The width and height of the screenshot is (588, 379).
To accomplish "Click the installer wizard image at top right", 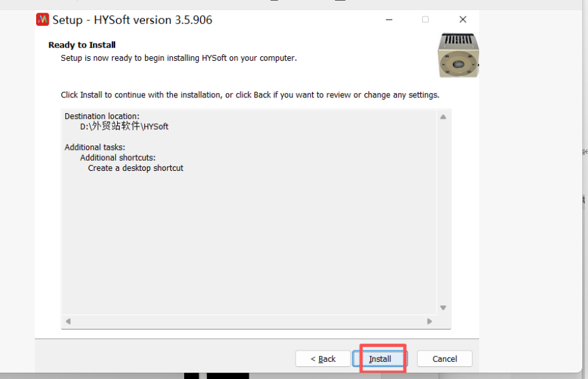I will tap(458, 54).
